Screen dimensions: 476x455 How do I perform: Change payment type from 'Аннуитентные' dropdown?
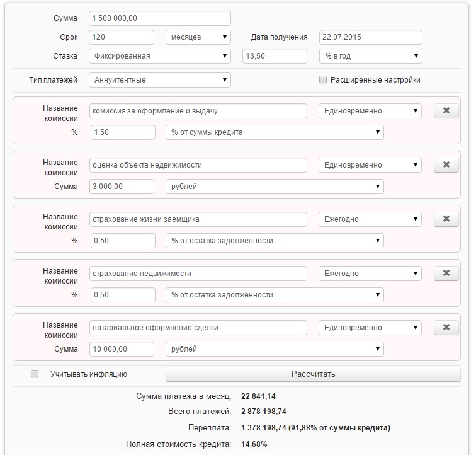pos(160,80)
